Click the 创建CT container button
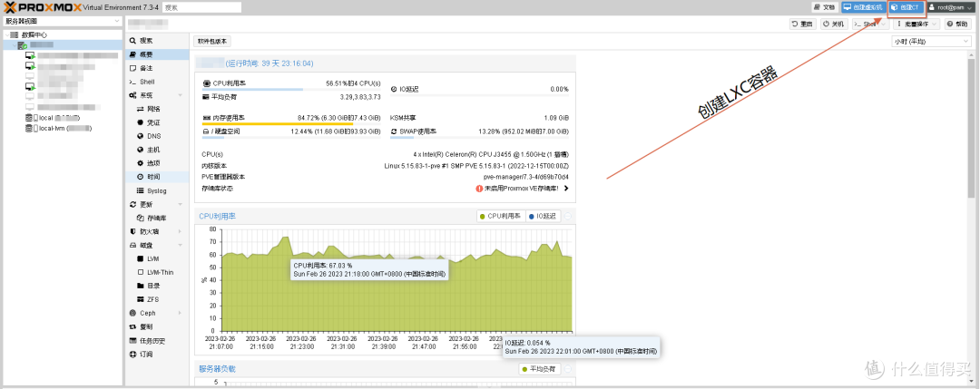 (907, 7)
